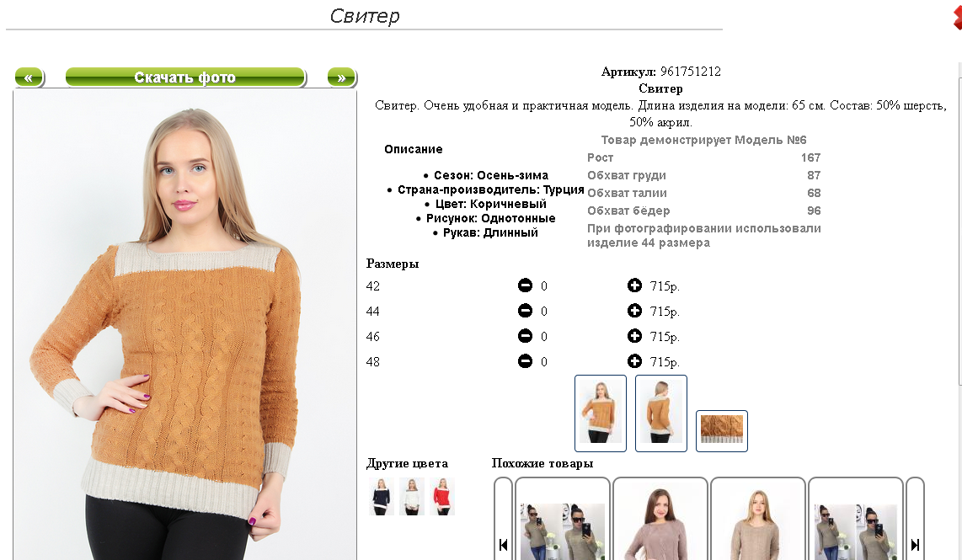Click minus icon for size 44
This screenshot has width=962, height=560.
click(525, 311)
